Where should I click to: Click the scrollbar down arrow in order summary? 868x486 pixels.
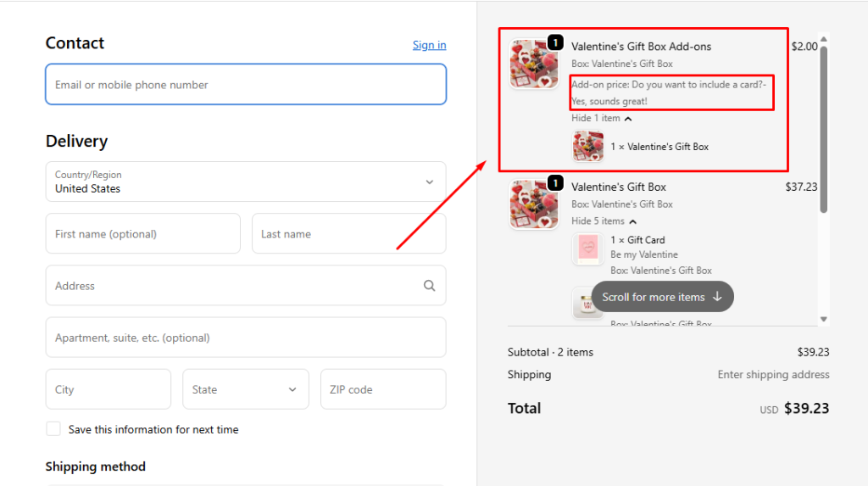[822, 319]
